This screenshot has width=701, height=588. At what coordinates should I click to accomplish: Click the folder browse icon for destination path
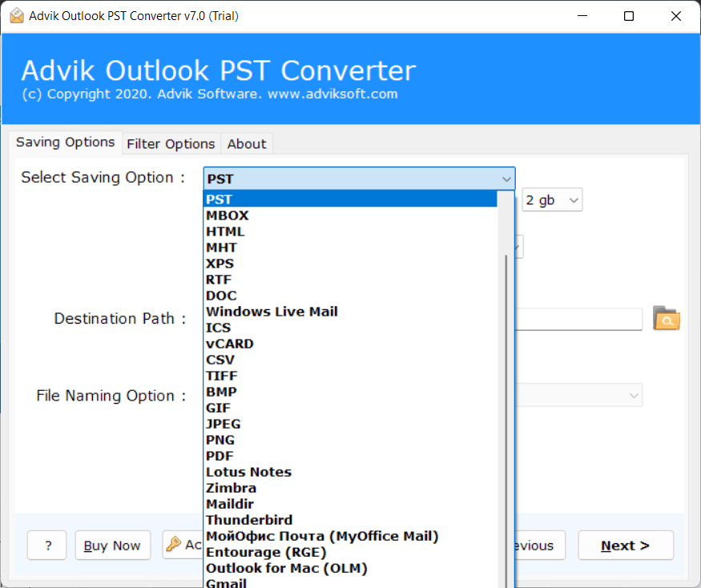pyautogui.click(x=666, y=318)
